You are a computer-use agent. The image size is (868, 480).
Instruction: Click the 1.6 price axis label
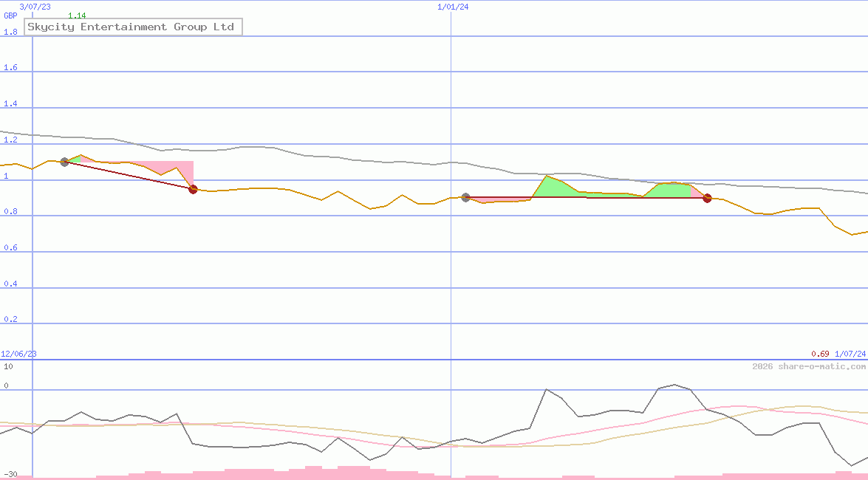coord(10,67)
